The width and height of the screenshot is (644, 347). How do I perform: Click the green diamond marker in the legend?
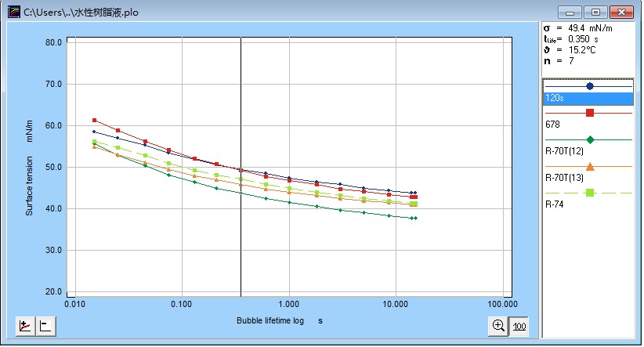pyautogui.click(x=589, y=139)
